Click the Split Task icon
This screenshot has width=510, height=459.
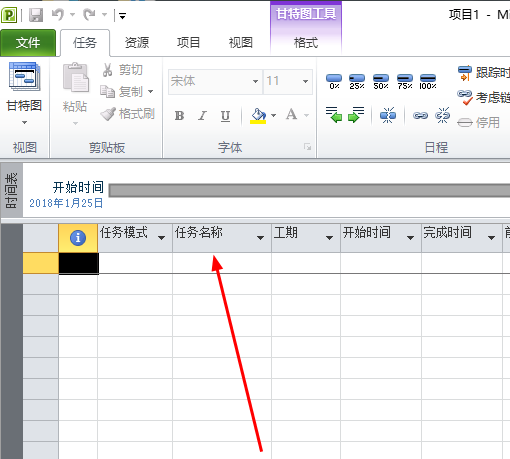(x=388, y=115)
